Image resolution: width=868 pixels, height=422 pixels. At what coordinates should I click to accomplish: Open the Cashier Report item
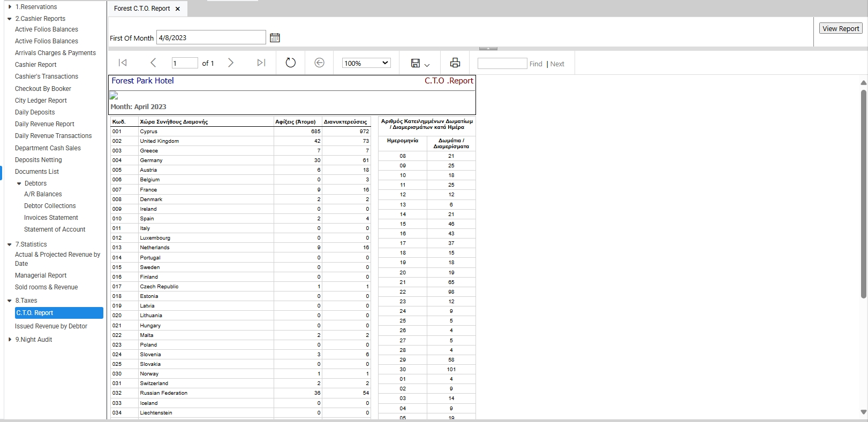click(35, 65)
